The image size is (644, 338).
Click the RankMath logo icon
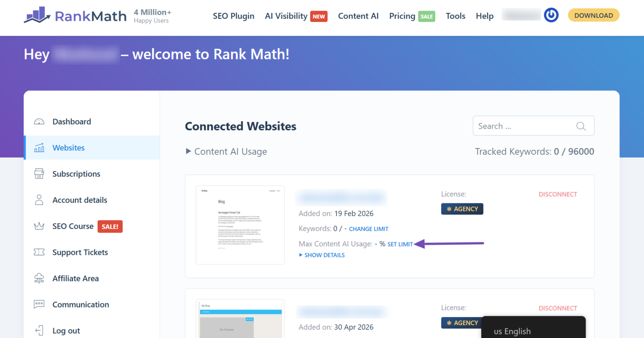click(x=37, y=15)
